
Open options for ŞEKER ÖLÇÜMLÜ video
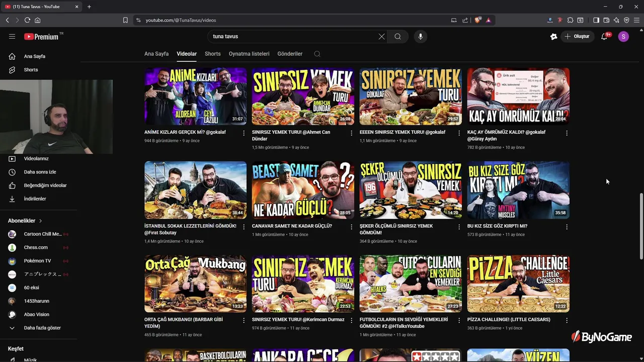click(x=459, y=227)
